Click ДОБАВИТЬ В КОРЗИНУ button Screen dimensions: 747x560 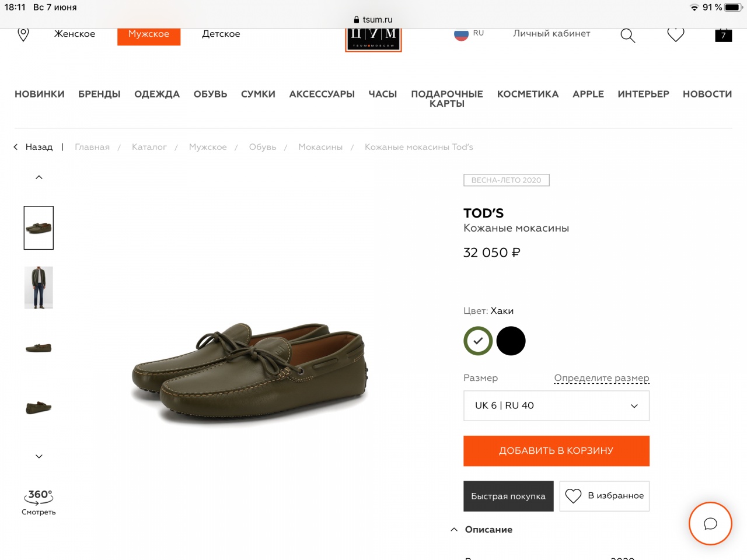[556, 451]
